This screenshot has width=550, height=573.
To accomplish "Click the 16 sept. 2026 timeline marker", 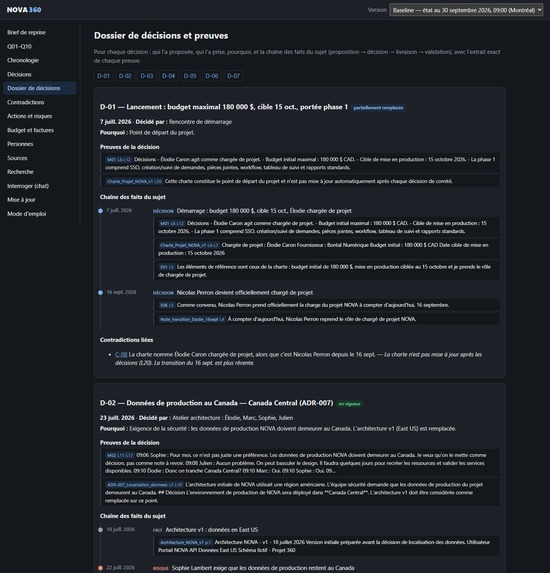I will 100,292.
